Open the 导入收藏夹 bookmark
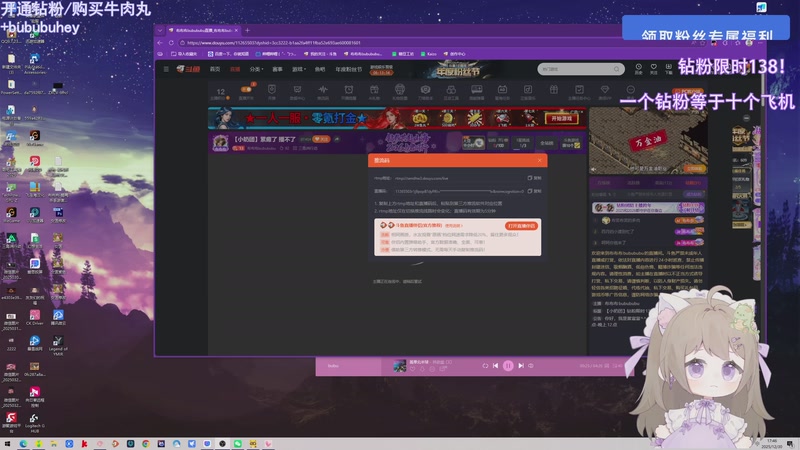Screen dimensions: 800x450 click(184, 54)
